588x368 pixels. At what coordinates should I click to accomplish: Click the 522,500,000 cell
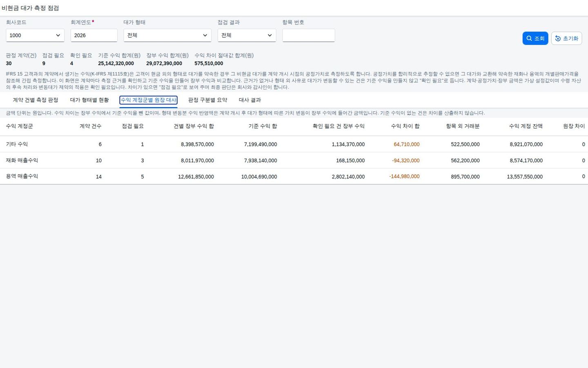465,144
